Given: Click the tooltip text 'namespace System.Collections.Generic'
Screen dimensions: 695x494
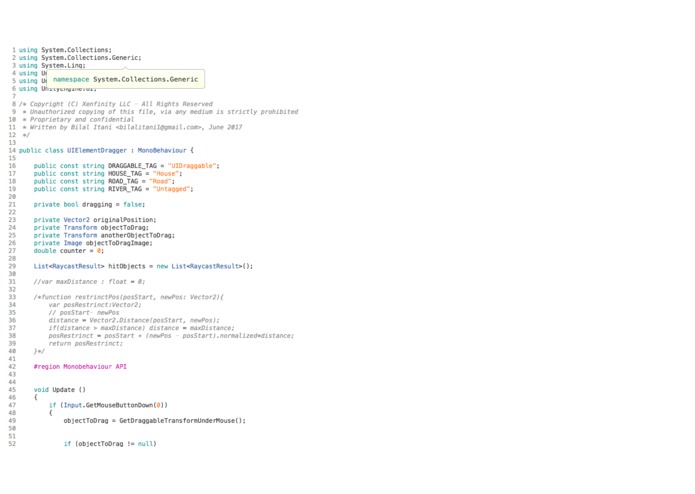Looking at the screenshot, I should [125, 79].
